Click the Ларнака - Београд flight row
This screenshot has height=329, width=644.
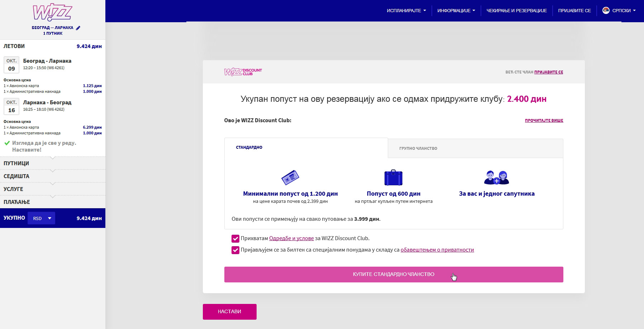(x=53, y=106)
